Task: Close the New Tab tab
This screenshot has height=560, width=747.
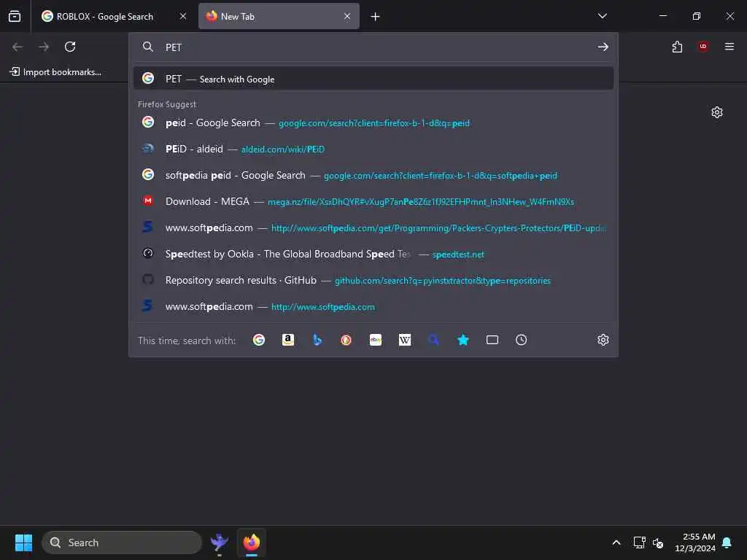Action: 347,16
